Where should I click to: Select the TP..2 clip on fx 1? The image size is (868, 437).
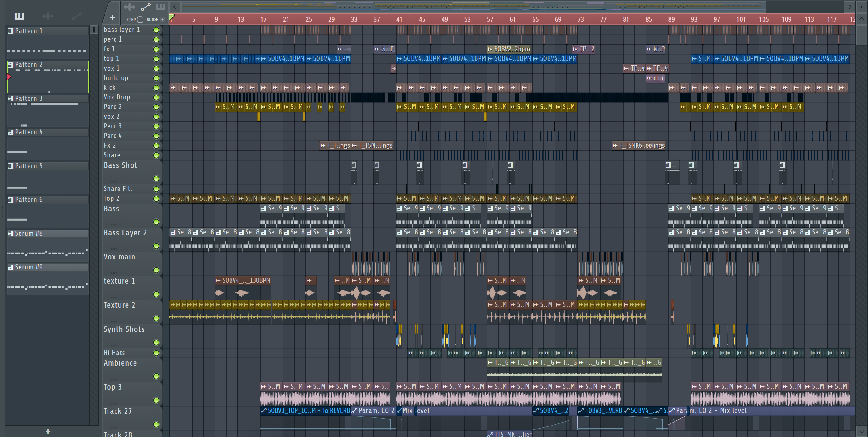[x=583, y=49]
